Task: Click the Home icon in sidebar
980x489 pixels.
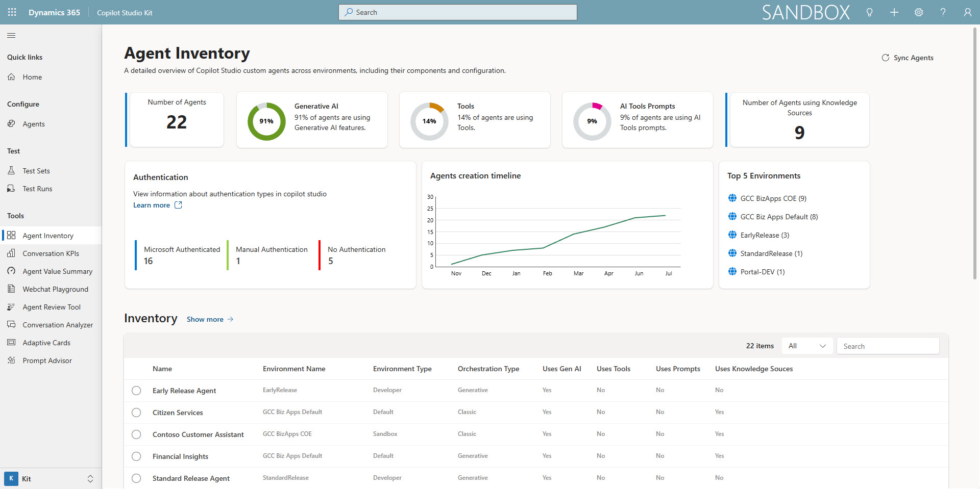Action: click(11, 77)
